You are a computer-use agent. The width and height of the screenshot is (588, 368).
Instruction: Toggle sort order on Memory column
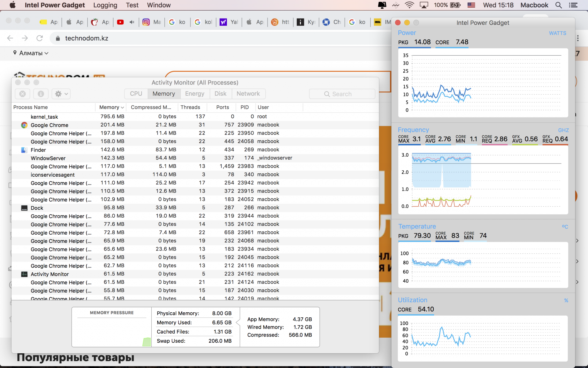click(x=112, y=107)
